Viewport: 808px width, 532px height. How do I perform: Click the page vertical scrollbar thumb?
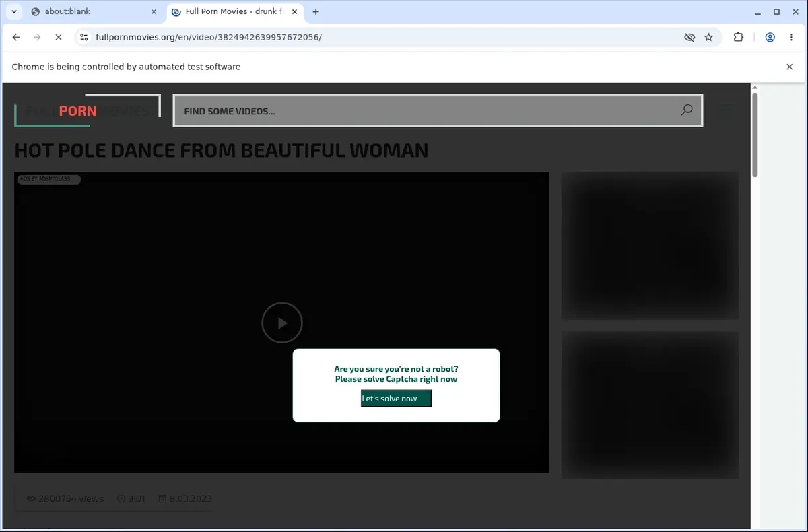pyautogui.click(x=755, y=135)
